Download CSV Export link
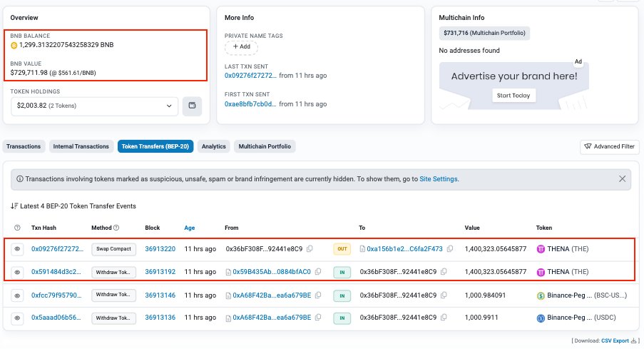Screen dimensions: 644x349 click(x=615, y=340)
